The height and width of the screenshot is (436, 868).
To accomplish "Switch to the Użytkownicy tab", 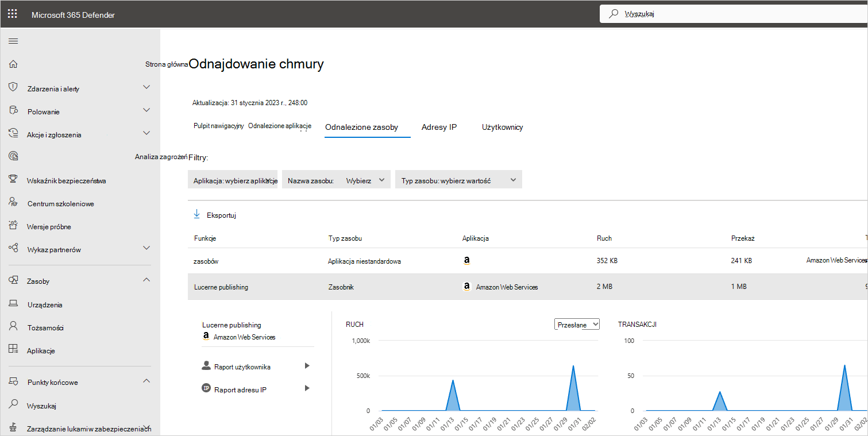I will pyautogui.click(x=502, y=127).
